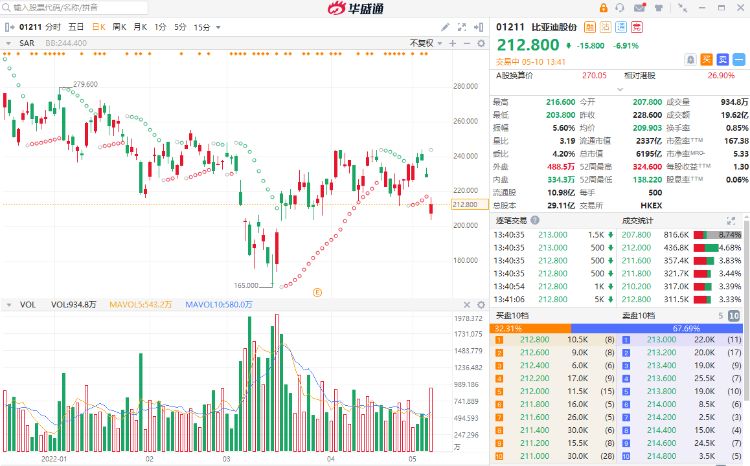Click the red fourth stock tag icon
This screenshot has height=466, width=750.
click(x=637, y=27)
